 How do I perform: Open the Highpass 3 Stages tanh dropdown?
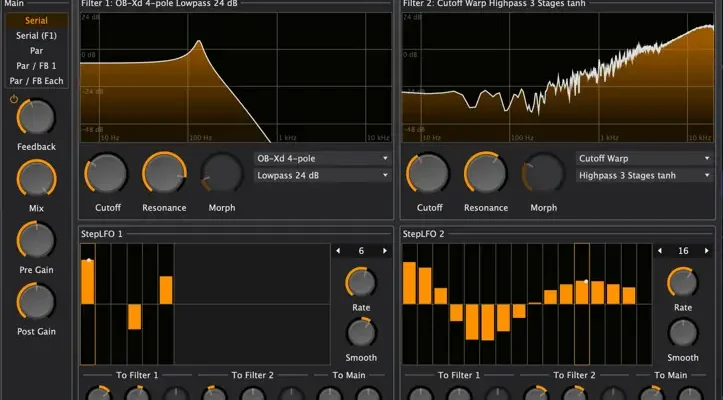[645, 175]
